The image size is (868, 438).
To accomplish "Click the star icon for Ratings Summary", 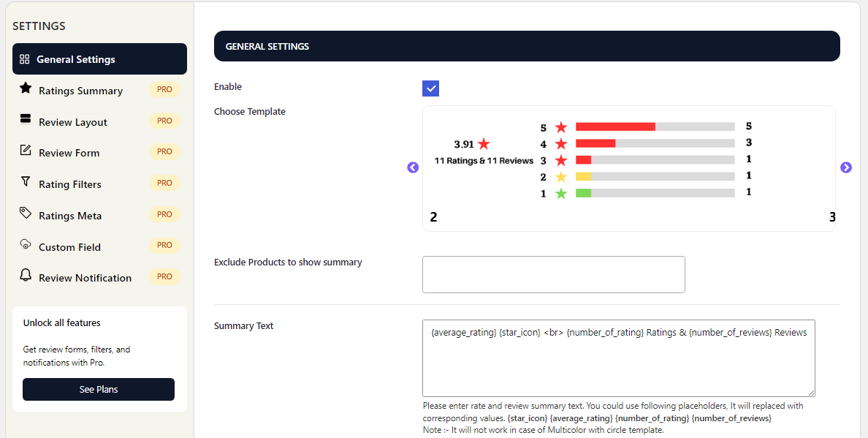I will tap(26, 88).
